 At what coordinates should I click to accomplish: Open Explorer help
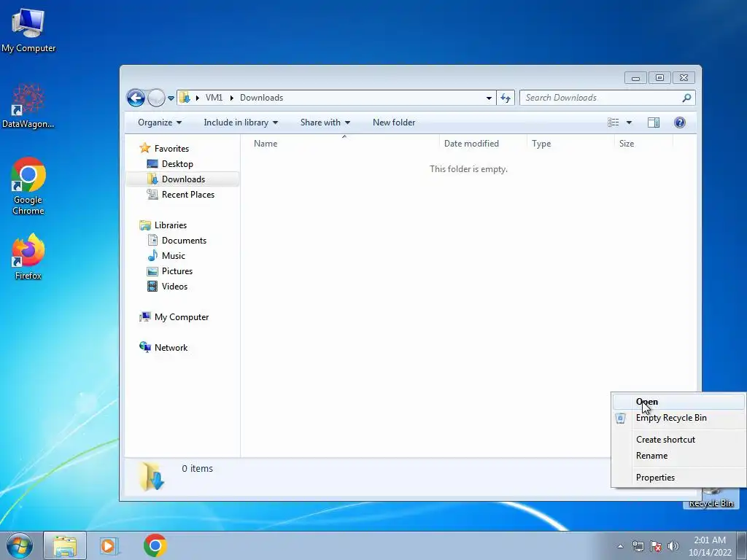pyautogui.click(x=680, y=122)
